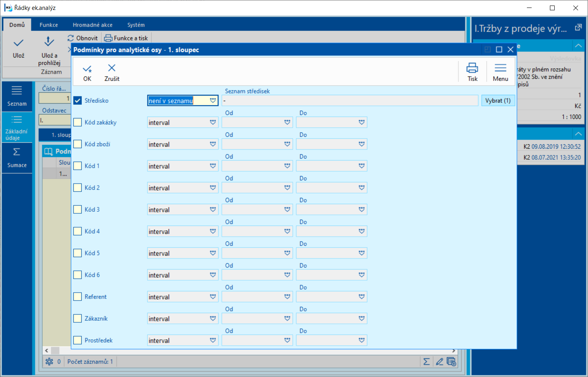This screenshot has height=377, width=588.
Task: Pop out the I.Tržby z prodeje panel
Action: coord(578,28)
